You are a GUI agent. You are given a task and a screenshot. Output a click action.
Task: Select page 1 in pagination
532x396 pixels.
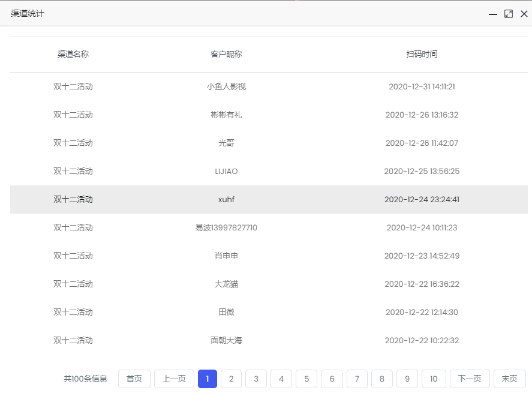click(x=208, y=379)
